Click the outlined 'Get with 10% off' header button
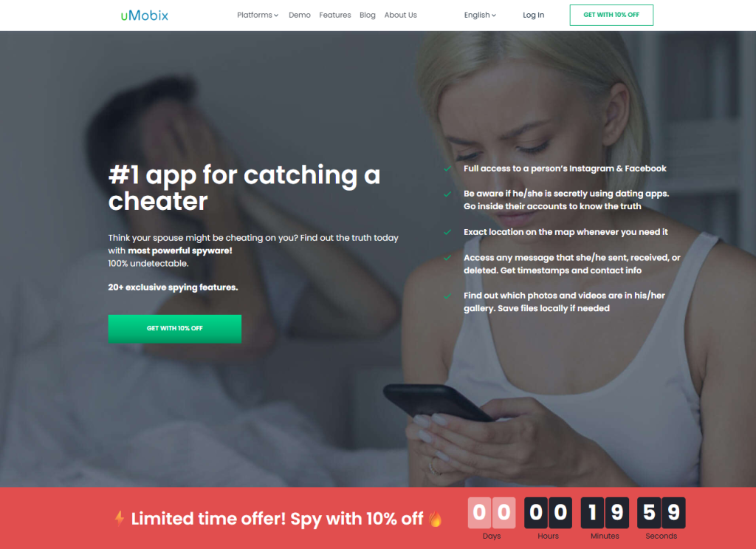This screenshot has height=549, width=756. coord(611,15)
